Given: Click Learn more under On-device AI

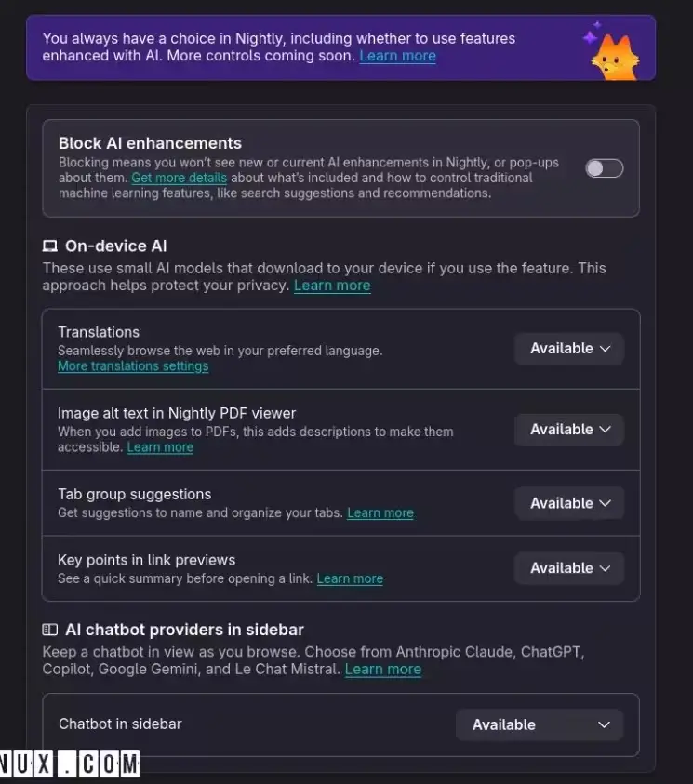Looking at the screenshot, I should (332, 286).
